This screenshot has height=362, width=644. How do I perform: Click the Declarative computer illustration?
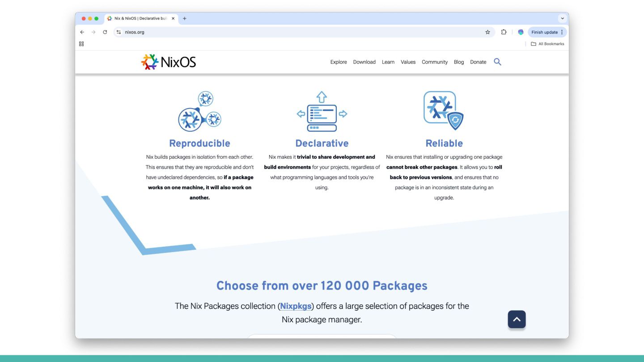click(322, 111)
